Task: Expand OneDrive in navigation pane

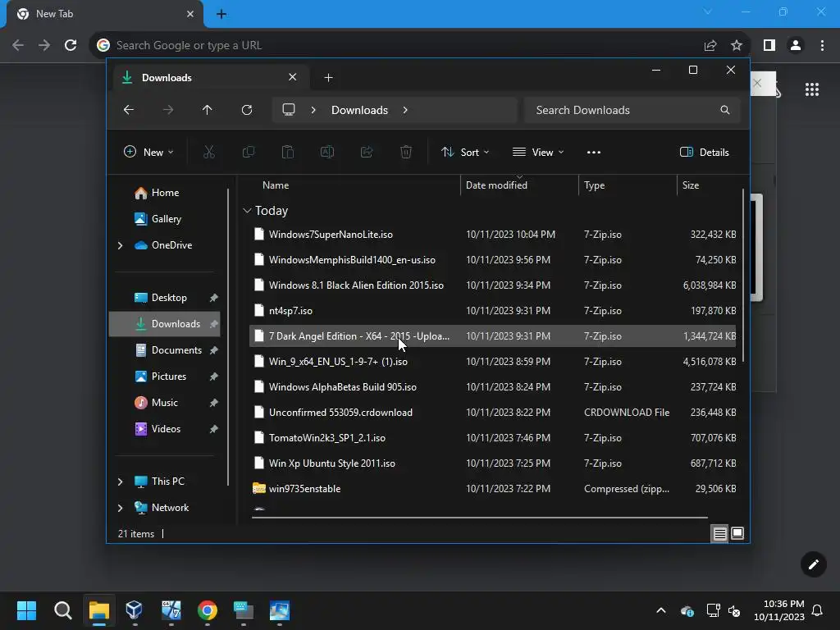Action: point(120,245)
